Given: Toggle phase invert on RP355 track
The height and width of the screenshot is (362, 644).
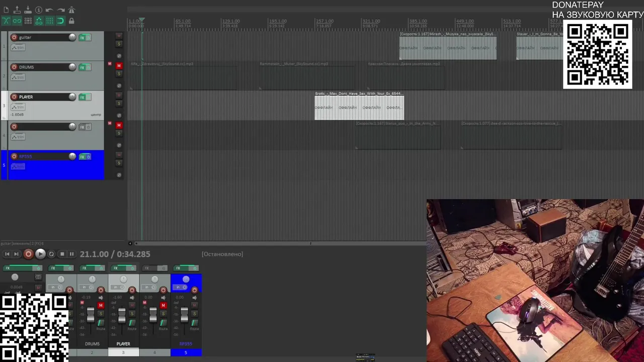Looking at the screenshot, I should [119, 175].
